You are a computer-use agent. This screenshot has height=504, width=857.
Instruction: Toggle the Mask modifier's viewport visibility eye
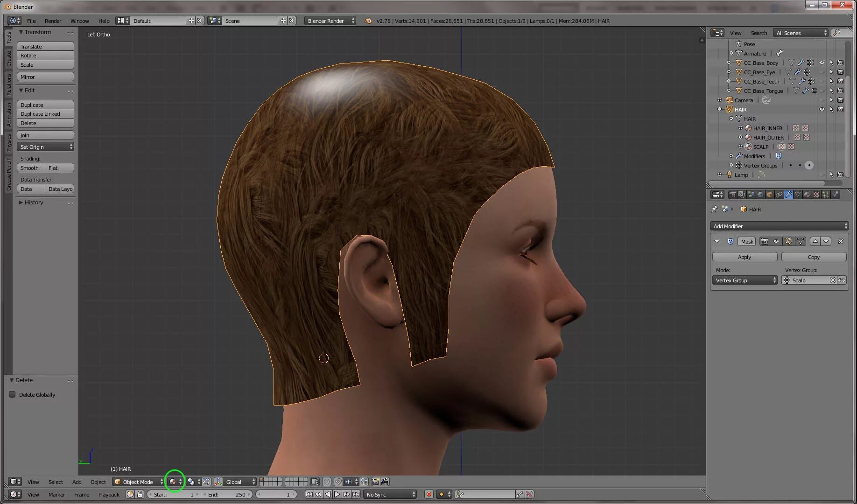coord(777,241)
